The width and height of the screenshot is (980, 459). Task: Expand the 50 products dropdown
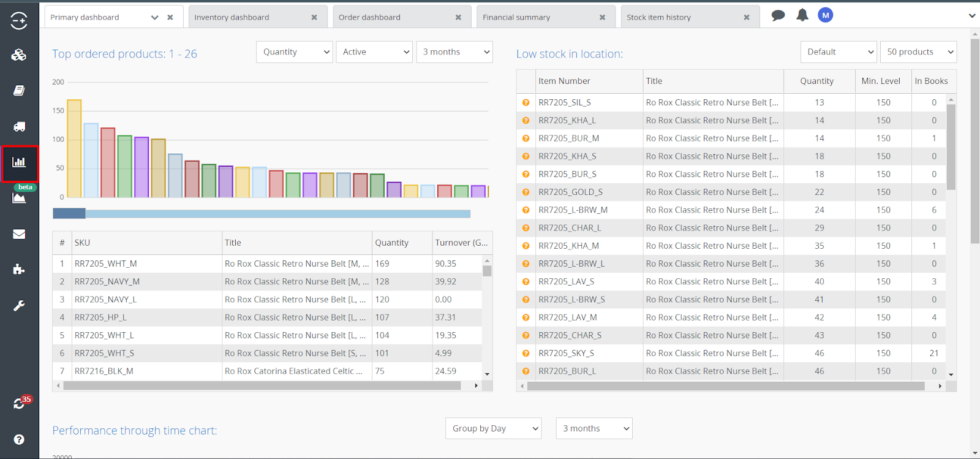coord(918,52)
